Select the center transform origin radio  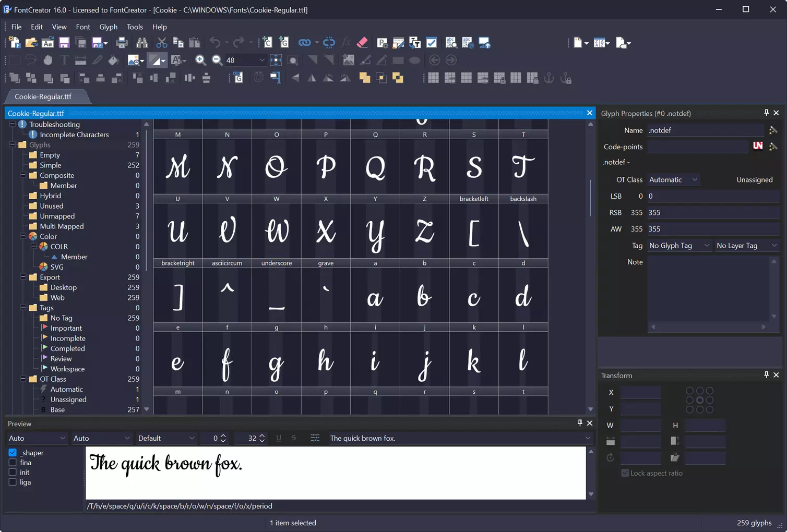click(x=700, y=400)
